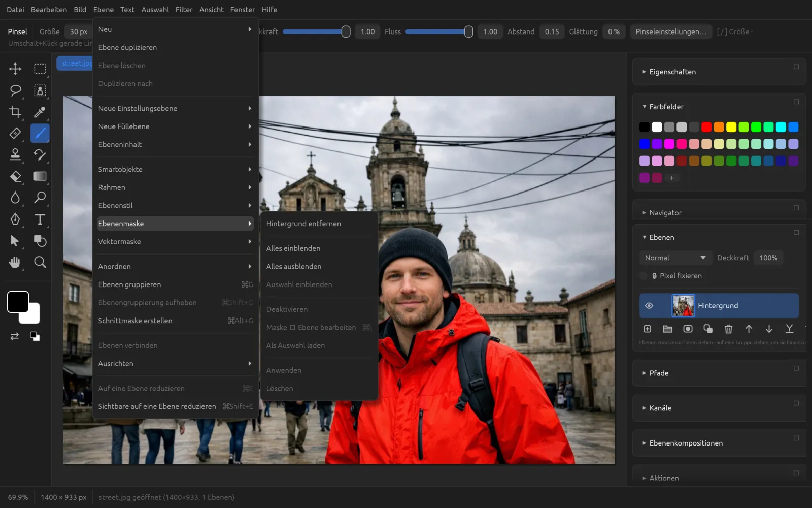The height and width of the screenshot is (508, 812).
Task: Open Pinseleinstellungen button
Action: 670,31
